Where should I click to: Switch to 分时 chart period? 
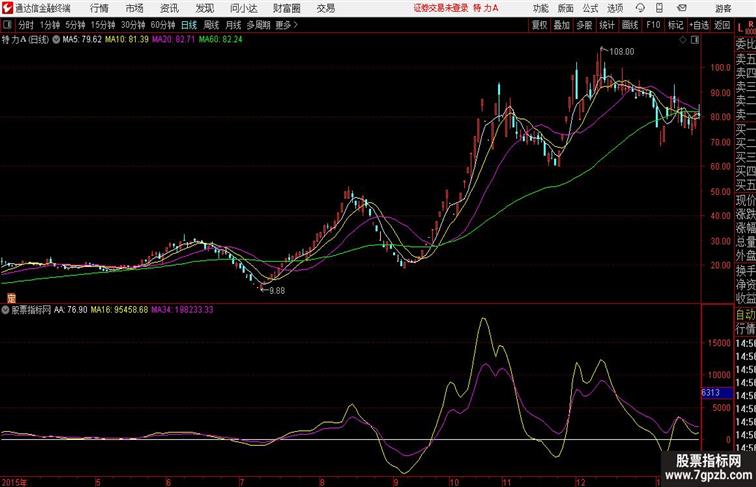coord(26,25)
